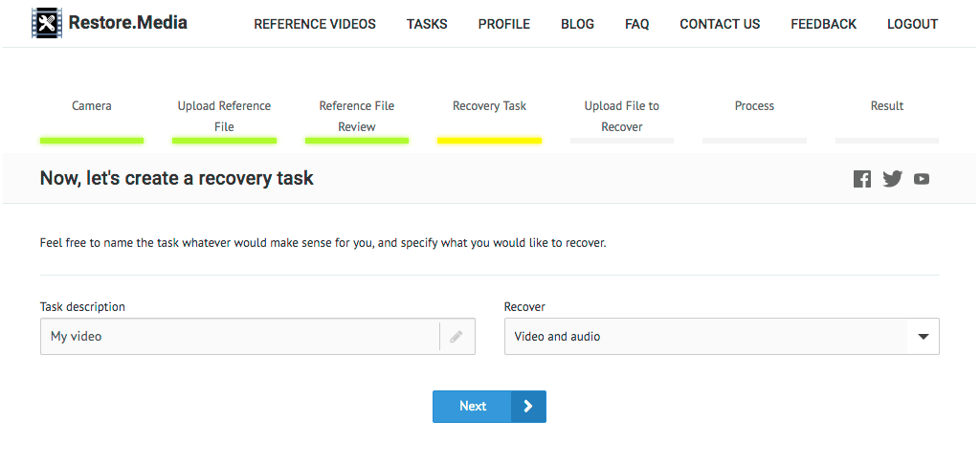Open the FAQ page
Viewport: 980px width, 466px height.
[x=636, y=24]
